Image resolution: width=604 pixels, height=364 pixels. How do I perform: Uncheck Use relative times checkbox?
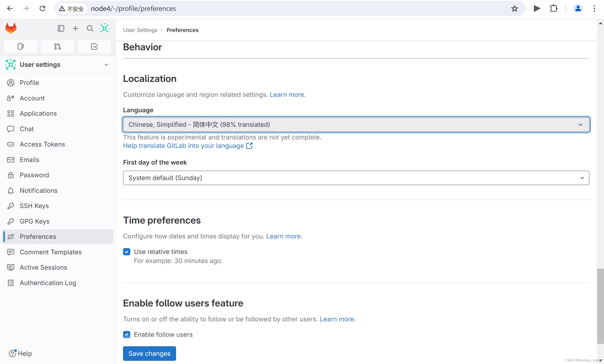127,252
